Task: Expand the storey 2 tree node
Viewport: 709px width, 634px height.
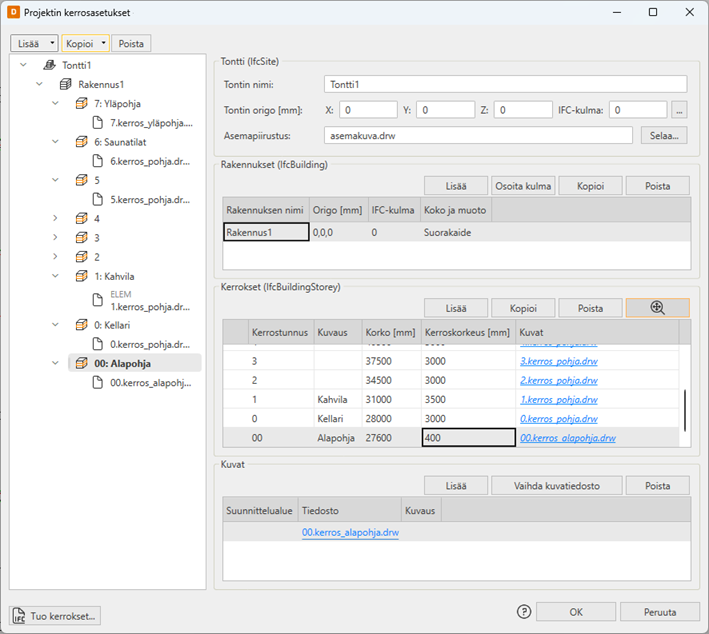Action: pos(55,257)
